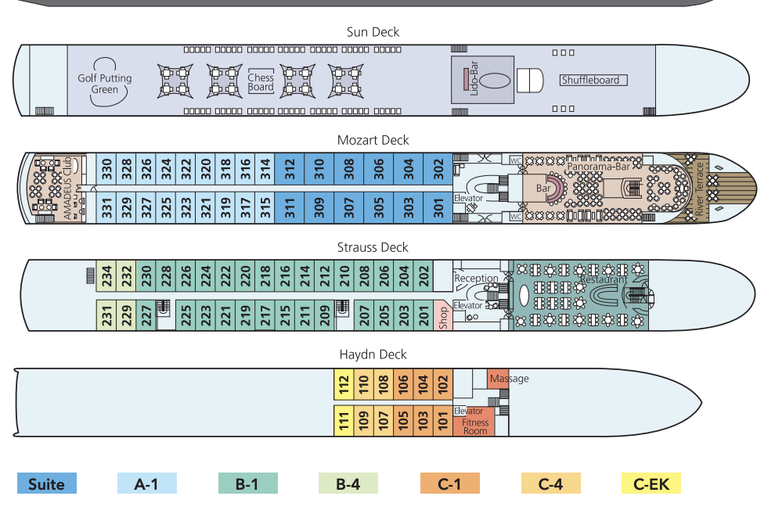Click the Golf Putting Green on Sun Deck
The image size is (775, 532).
click(x=105, y=83)
